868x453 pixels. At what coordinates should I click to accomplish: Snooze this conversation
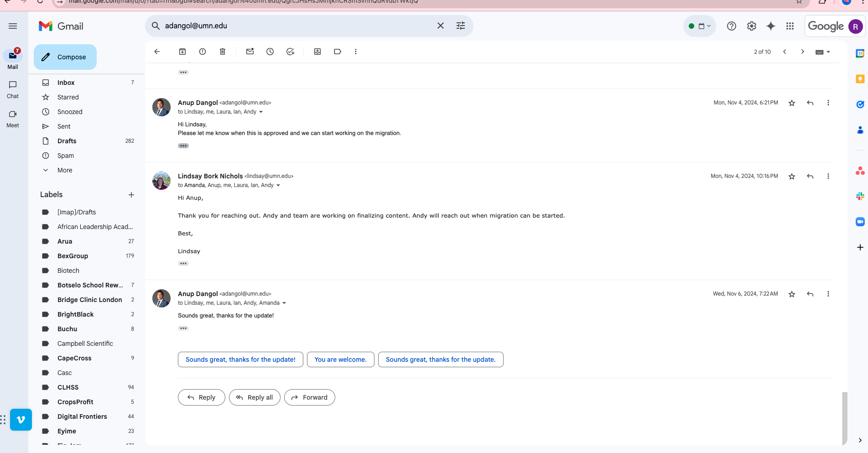[x=270, y=52]
